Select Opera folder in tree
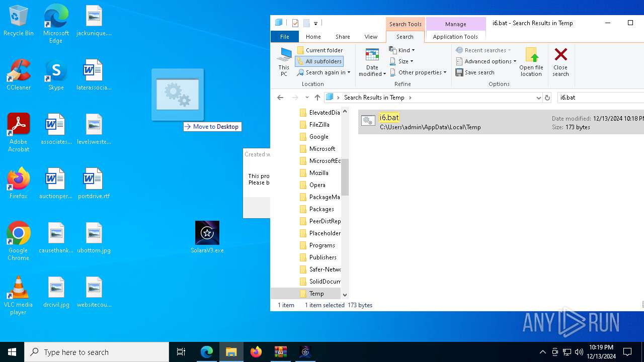644x362 pixels. [317, 185]
